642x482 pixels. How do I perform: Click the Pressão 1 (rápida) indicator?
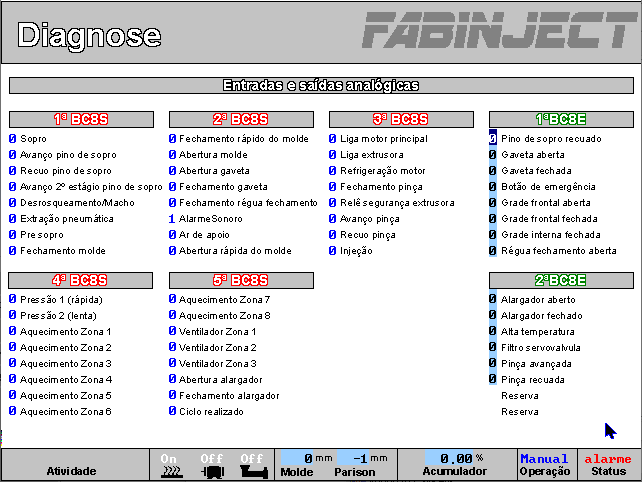[13, 299]
